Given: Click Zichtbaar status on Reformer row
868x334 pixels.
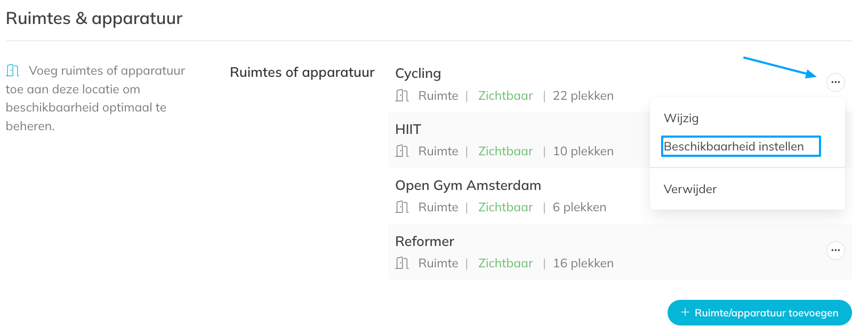Looking at the screenshot, I should coord(505,264).
